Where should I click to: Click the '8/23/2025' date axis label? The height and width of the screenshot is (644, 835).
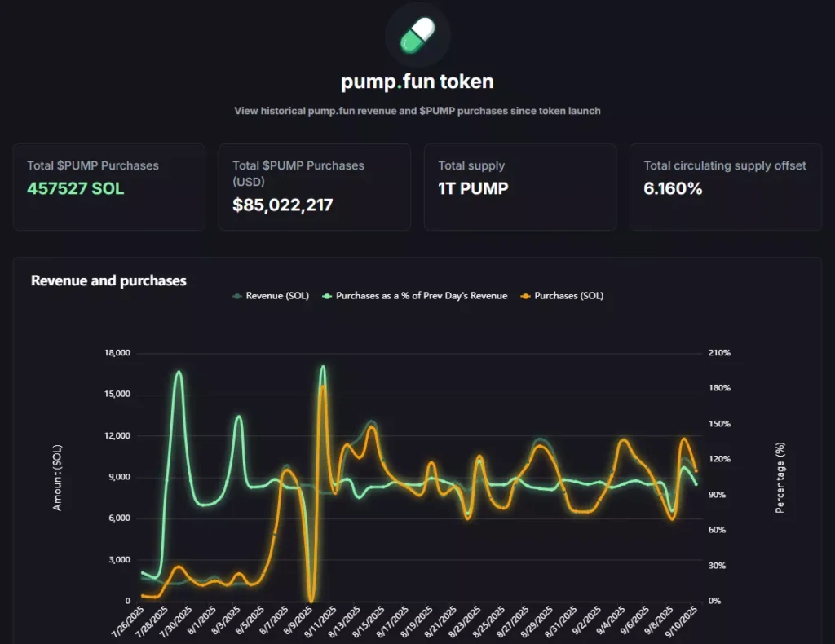pyautogui.click(x=464, y=621)
